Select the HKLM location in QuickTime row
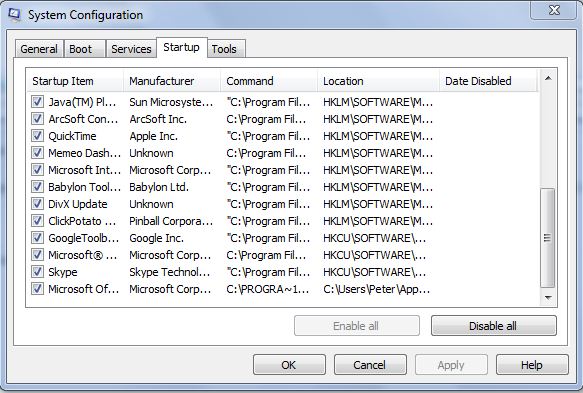 (x=378, y=136)
